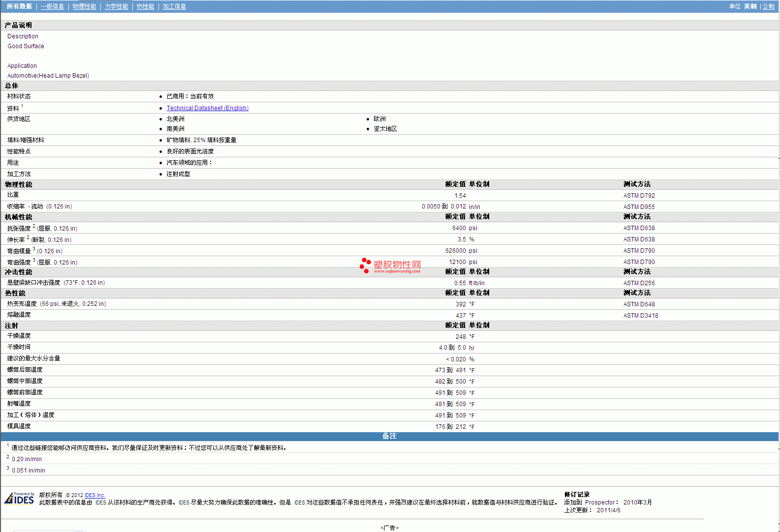Click footnote 1 superscript next to 资料

pos(22,106)
